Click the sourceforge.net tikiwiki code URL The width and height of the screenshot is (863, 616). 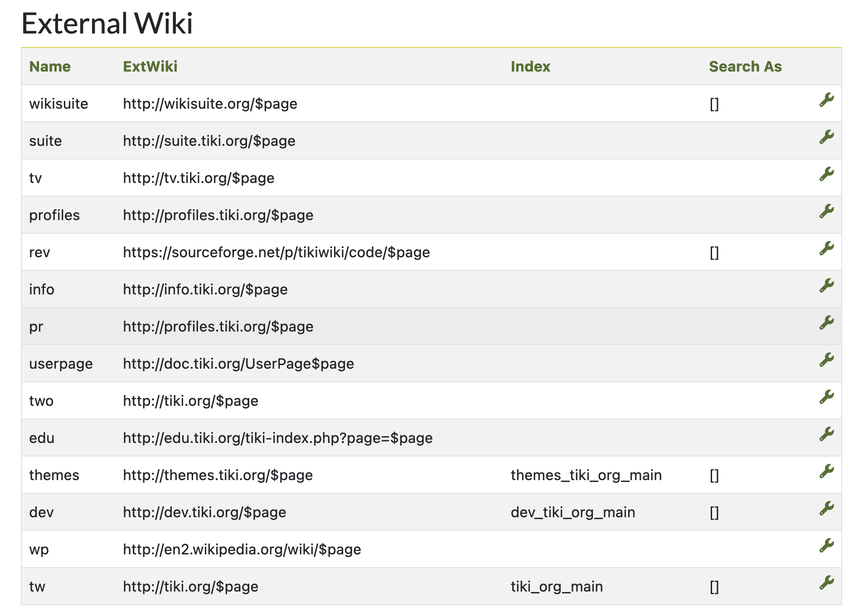point(276,252)
